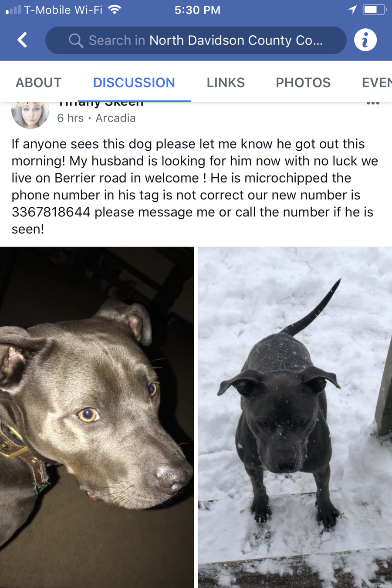392x588 pixels.
Task: Tap the Wi-Fi status icon
Action: pos(114,10)
